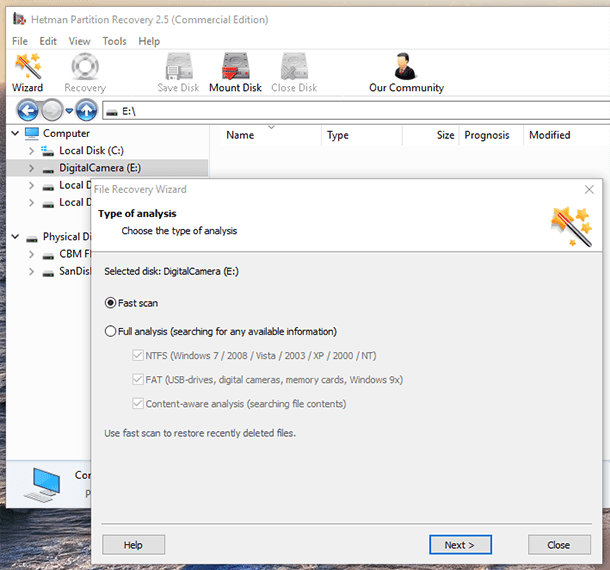Click Next in the wizard
610x570 pixels.
[x=460, y=545]
